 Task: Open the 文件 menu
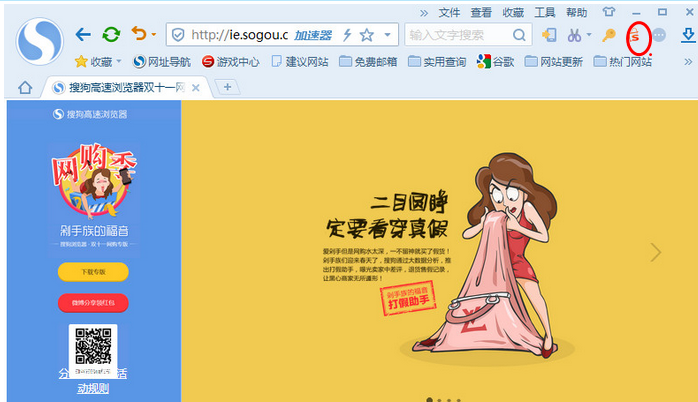pyautogui.click(x=449, y=12)
